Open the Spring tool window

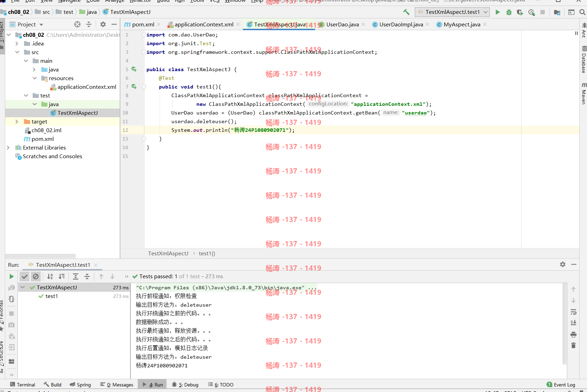click(80, 384)
